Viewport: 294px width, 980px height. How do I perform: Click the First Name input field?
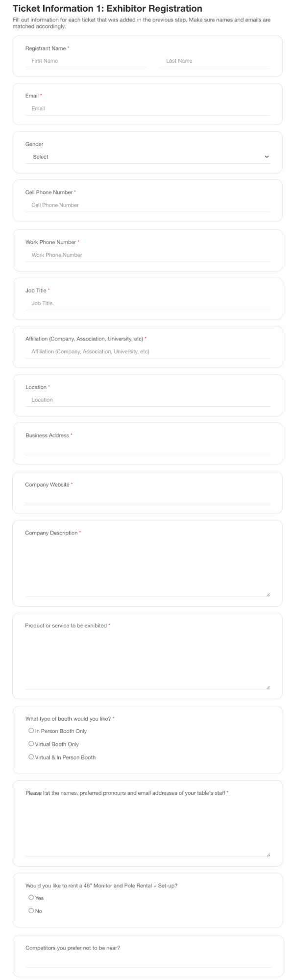(x=86, y=61)
